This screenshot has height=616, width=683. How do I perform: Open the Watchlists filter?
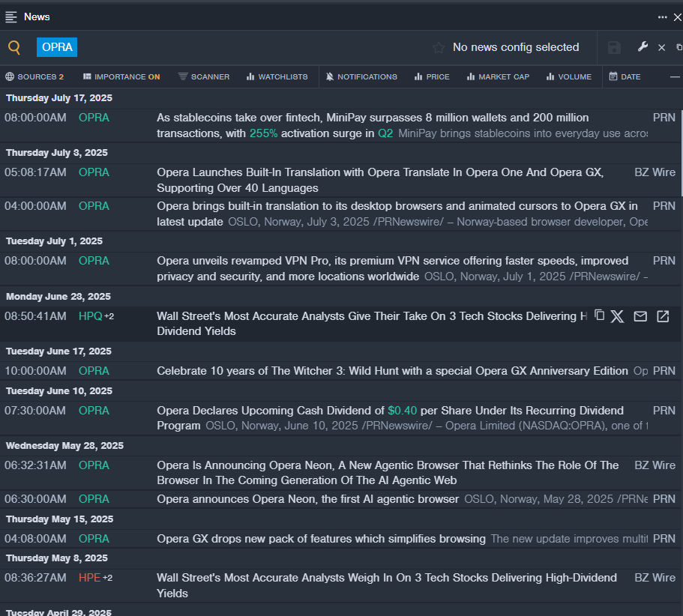tap(277, 76)
